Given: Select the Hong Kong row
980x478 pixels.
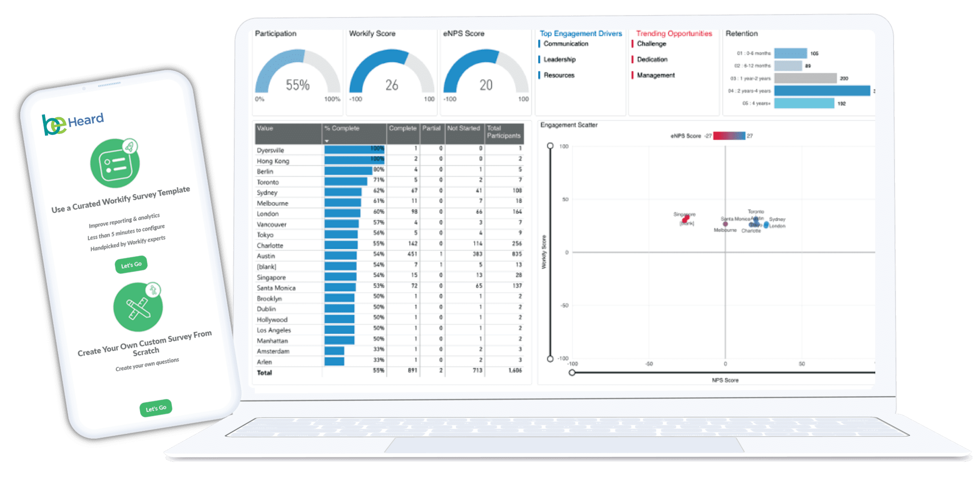Looking at the screenshot, I should click(390, 160).
